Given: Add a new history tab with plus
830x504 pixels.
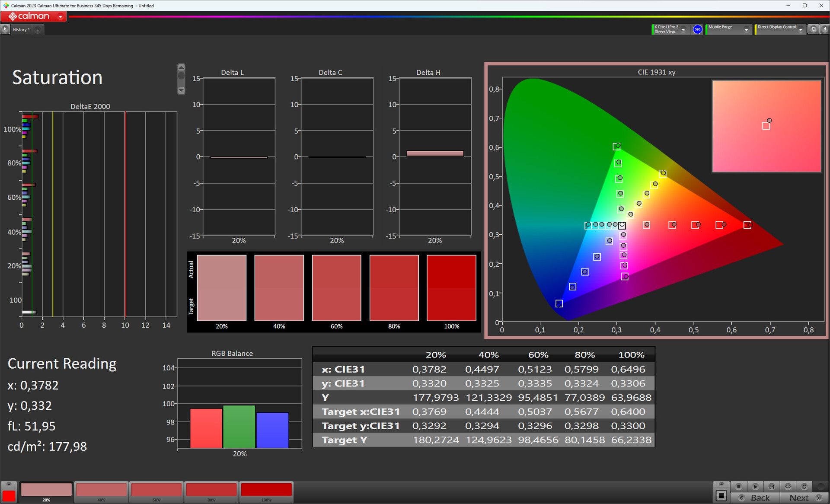Looking at the screenshot, I should (38, 30).
